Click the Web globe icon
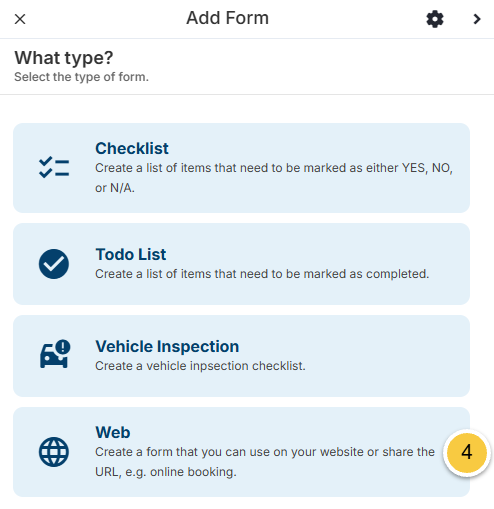The width and height of the screenshot is (494, 509). tap(54, 452)
